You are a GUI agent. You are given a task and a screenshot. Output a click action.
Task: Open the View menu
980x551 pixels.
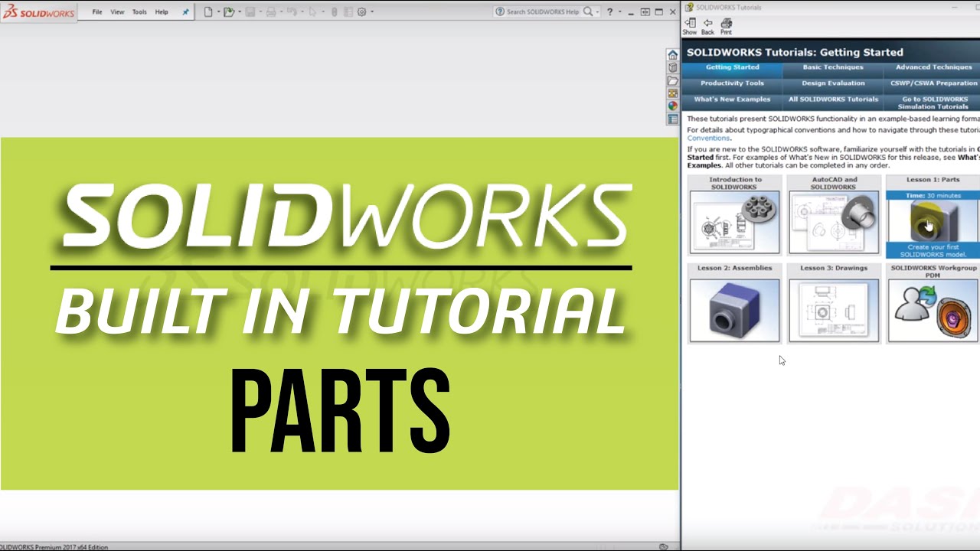pyautogui.click(x=117, y=12)
